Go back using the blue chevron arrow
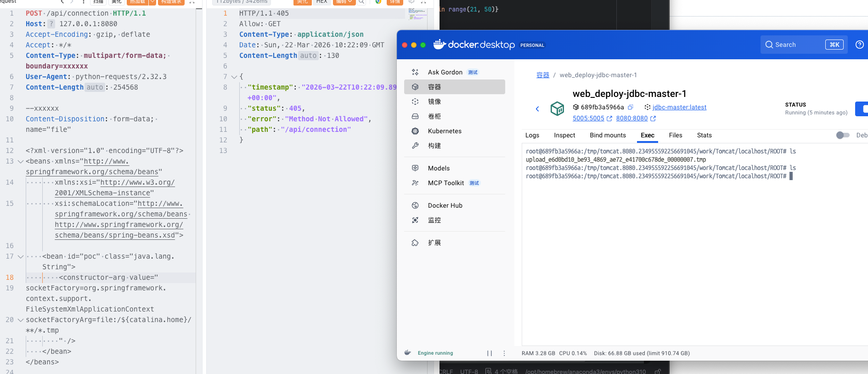The height and width of the screenshot is (374, 868). tap(537, 109)
